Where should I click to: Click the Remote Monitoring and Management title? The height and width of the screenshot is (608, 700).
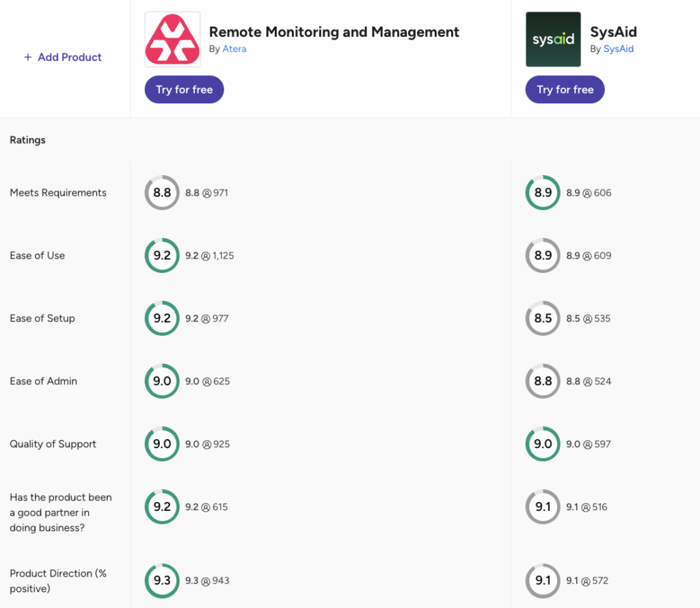[x=334, y=31]
